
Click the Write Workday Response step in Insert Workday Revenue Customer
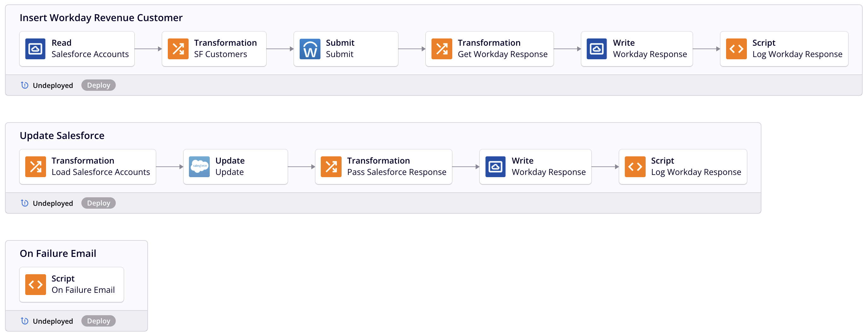click(x=636, y=49)
